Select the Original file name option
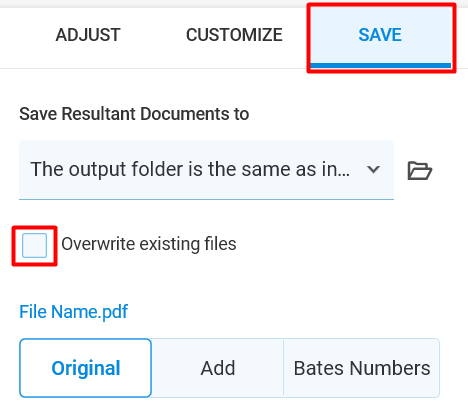The width and height of the screenshot is (468, 414). click(86, 368)
